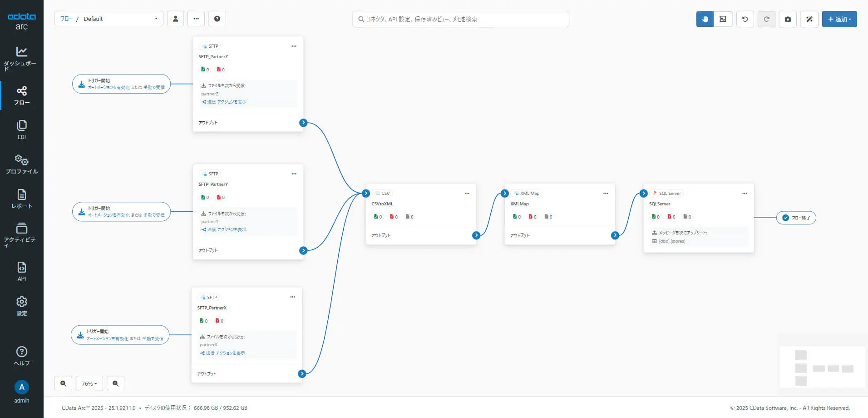The width and height of the screenshot is (868, 418).
Task: Switch to the area selection mode
Action: tap(723, 19)
